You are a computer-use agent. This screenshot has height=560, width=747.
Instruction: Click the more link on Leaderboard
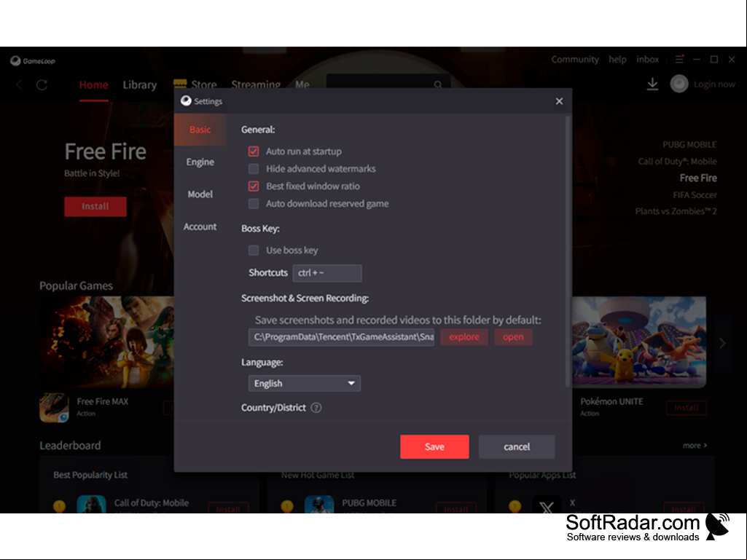[695, 445]
